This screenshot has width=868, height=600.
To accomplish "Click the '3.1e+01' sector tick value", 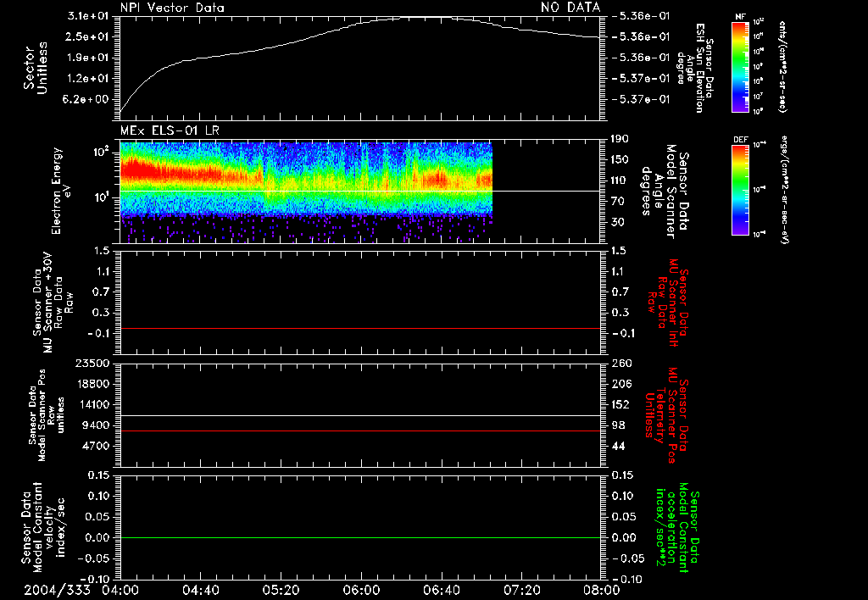I will (88, 16).
